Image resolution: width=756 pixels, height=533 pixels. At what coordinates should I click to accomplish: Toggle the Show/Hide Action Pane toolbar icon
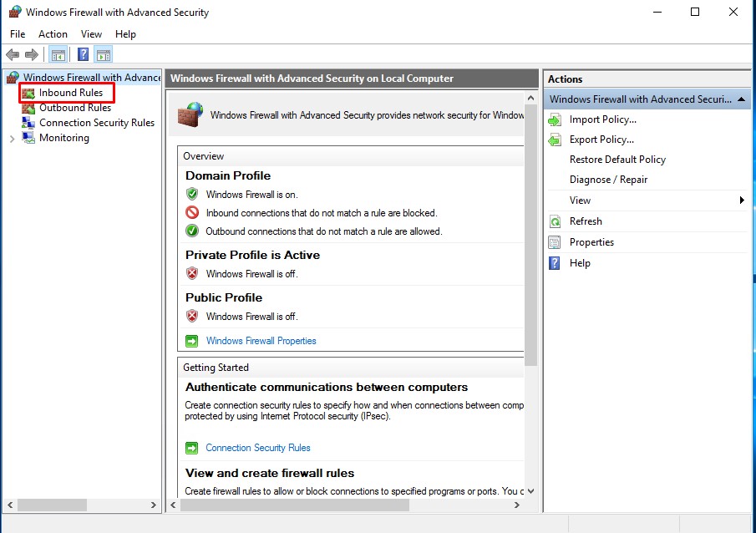coord(104,54)
